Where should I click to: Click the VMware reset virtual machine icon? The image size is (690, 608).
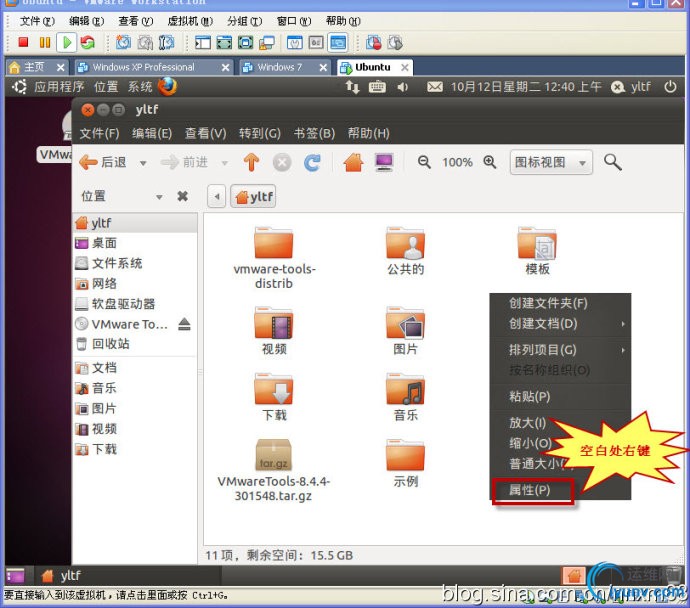click(x=88, y=42)
